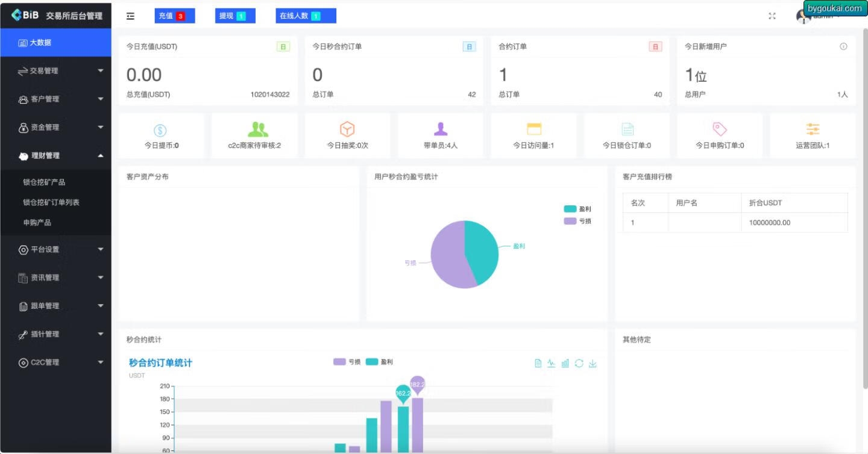
Task: Click the c2c商家待审核 green users icon
Action: [x=258, y=129]
